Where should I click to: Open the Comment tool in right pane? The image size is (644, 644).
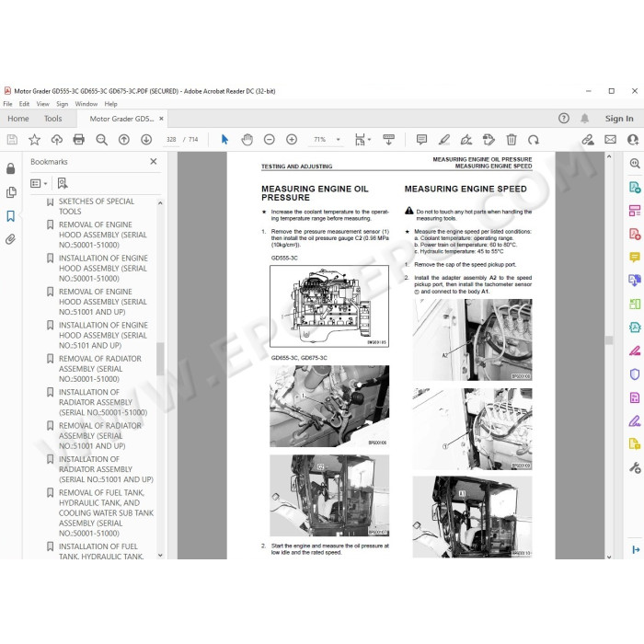(x=635, y=258)
